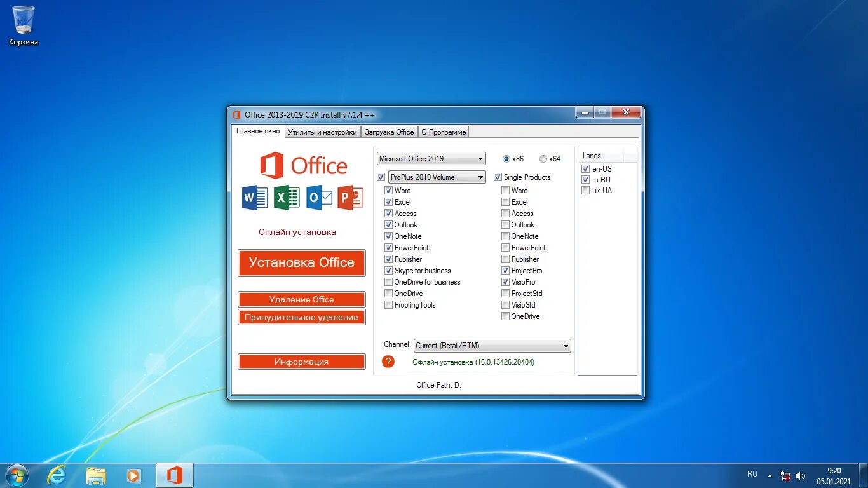868x488 pixels.
Task: Uncheck Outlook in the ProPlus list
Action: 388,225
